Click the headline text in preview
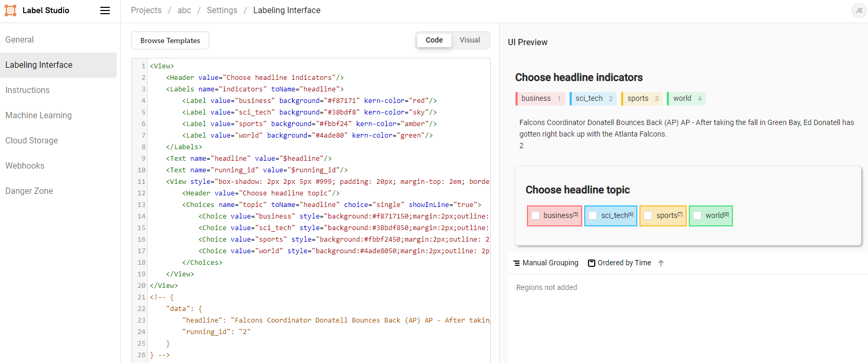Screen dimensions: 868x363 [x=686, y=128]
